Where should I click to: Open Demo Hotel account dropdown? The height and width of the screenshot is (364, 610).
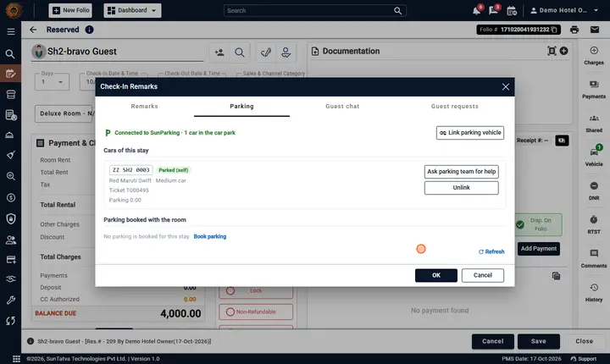(564, 10)
